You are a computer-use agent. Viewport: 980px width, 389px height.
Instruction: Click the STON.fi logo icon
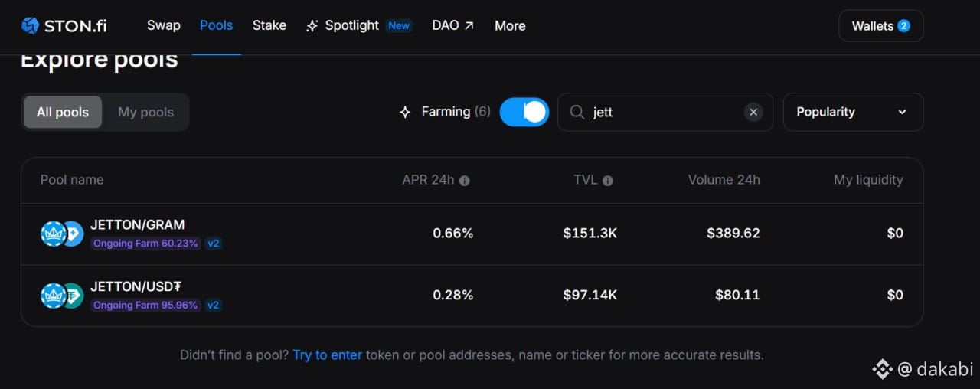click(30, 26)
